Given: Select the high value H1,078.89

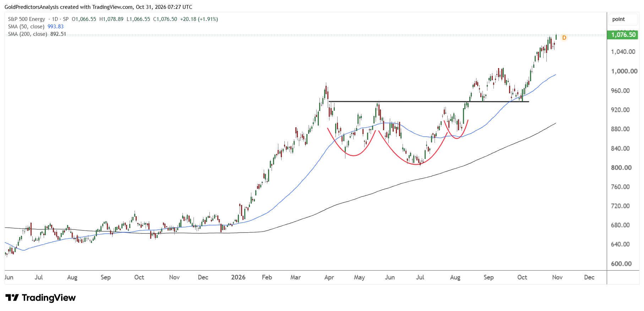Looking at the screenshot, I should tap(111, 19).
